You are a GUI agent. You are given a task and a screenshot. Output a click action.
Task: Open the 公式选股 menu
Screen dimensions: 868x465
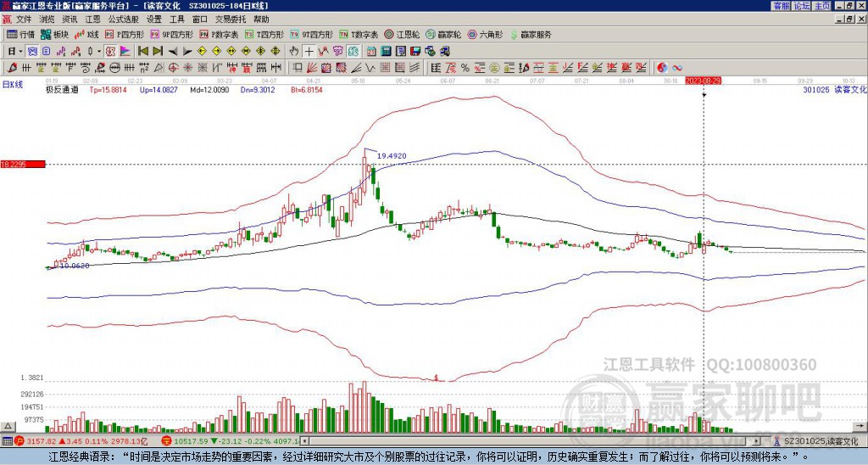(x=123, y=20)
